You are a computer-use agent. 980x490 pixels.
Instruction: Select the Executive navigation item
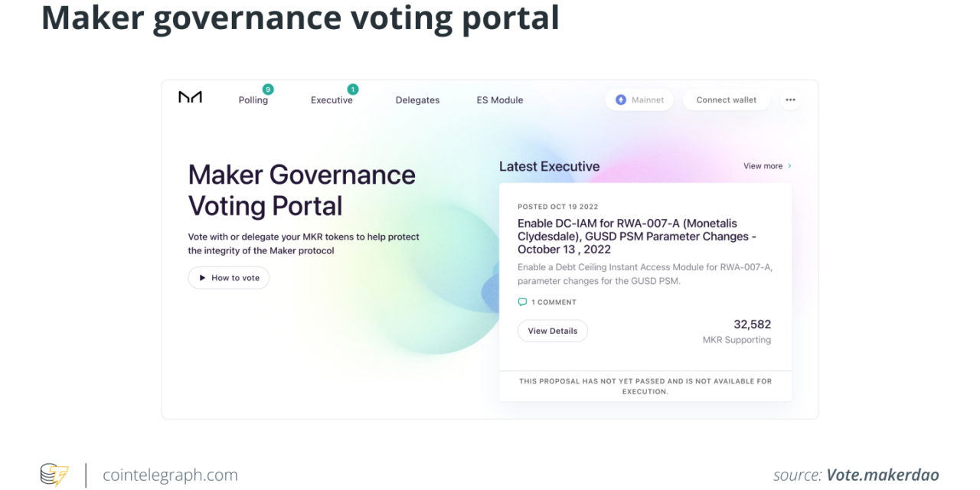click(332, 100)
